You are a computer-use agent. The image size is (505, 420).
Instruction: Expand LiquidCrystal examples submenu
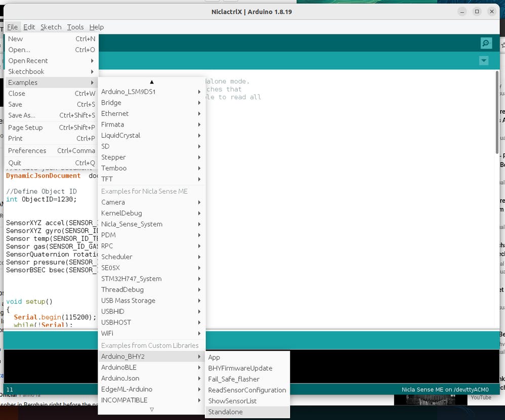[151, 136]
